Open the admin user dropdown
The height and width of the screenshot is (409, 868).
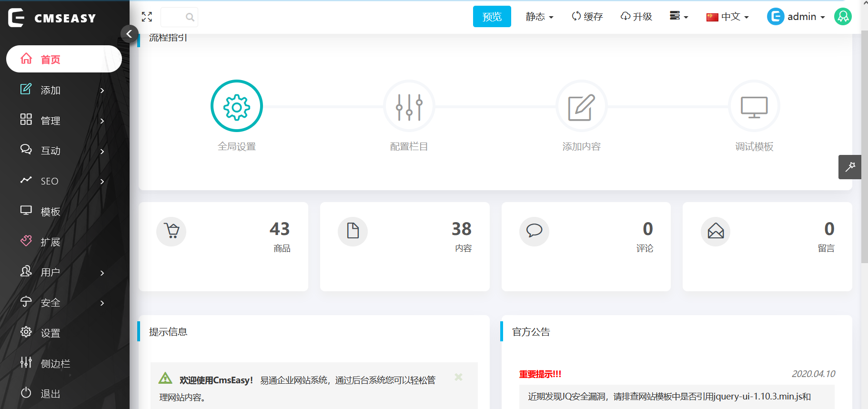(796, 17)
